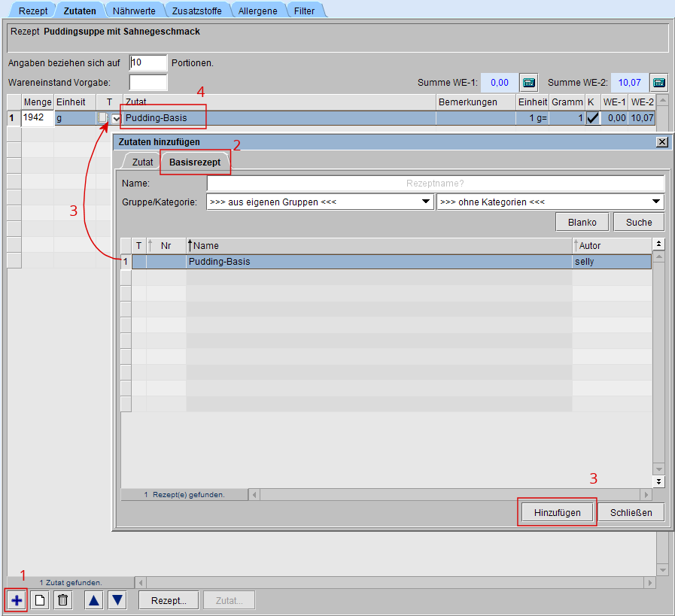Screen dimensions: 675x616
Task: Click the Rezeptname search input field
Action: (435, 183)
